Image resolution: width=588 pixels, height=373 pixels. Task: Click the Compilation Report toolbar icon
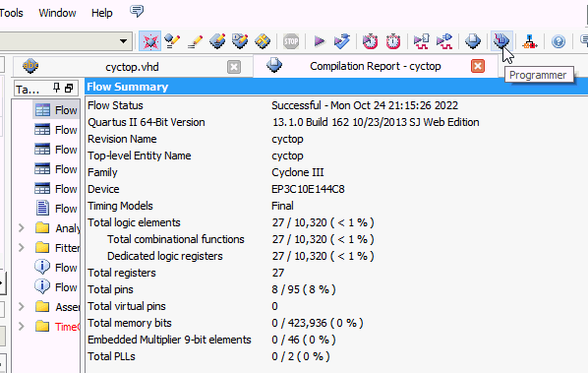[x=473, y=41]
